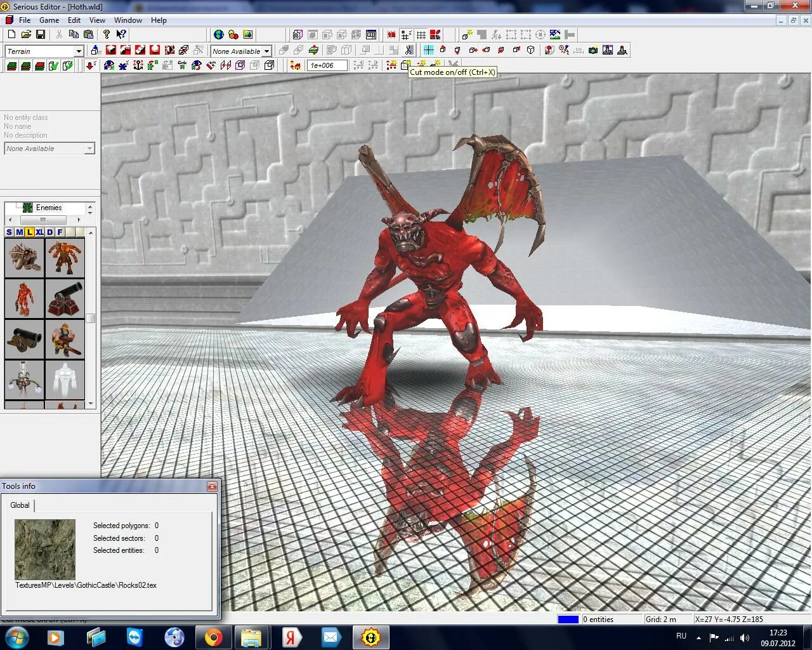Open Yandex browser from taskbar
The image size is (812, 650).
point(292,637)
